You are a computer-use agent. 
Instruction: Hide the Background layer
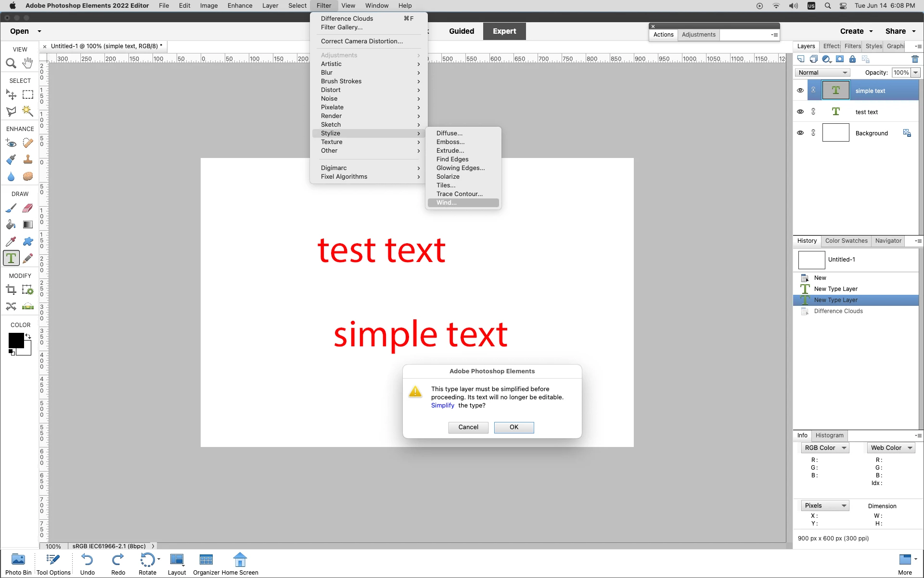(x=800, y=133)
